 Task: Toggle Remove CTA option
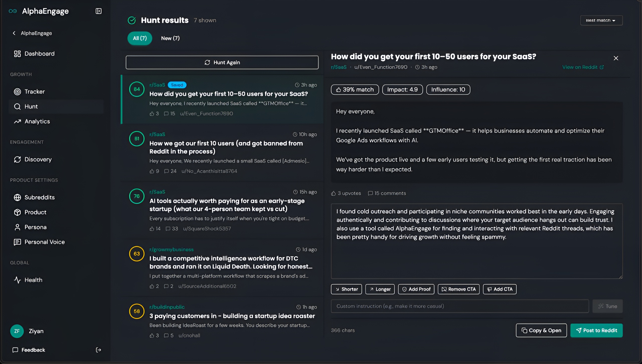pyautogui.click(x=458, y=289)
